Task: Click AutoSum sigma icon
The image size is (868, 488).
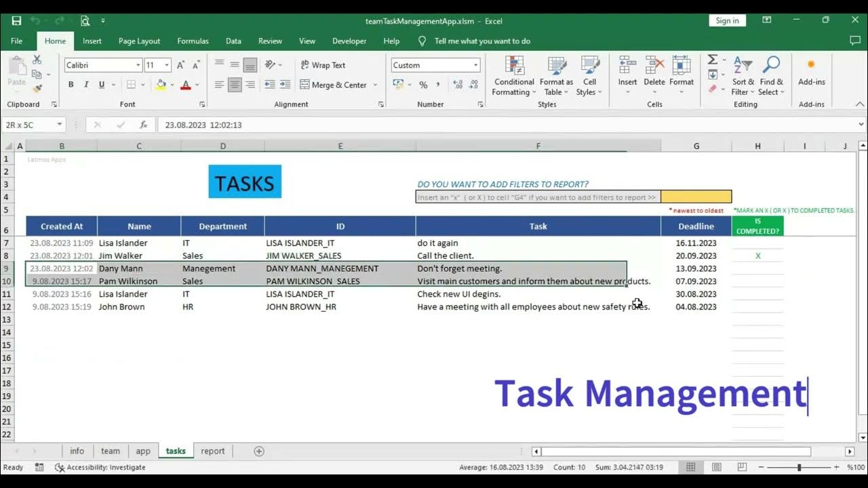Action: coord(713,60)
